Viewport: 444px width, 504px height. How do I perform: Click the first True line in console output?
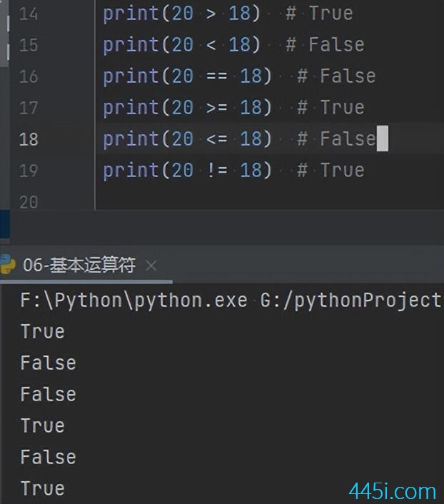43,331
